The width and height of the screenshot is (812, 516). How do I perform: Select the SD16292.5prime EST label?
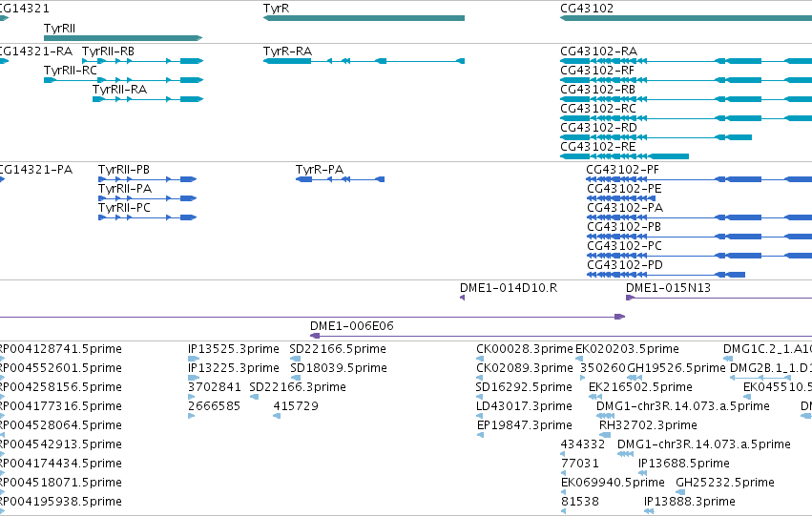(524, 387)
